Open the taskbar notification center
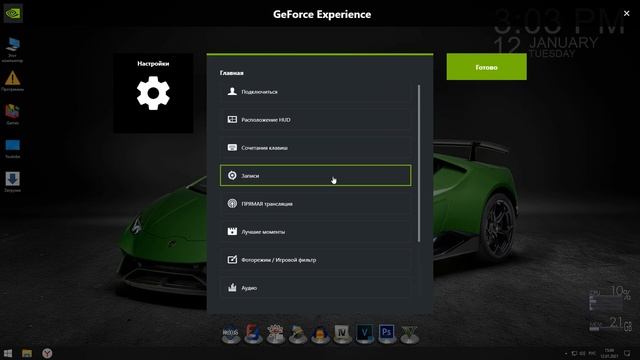 tap(627, 353)
